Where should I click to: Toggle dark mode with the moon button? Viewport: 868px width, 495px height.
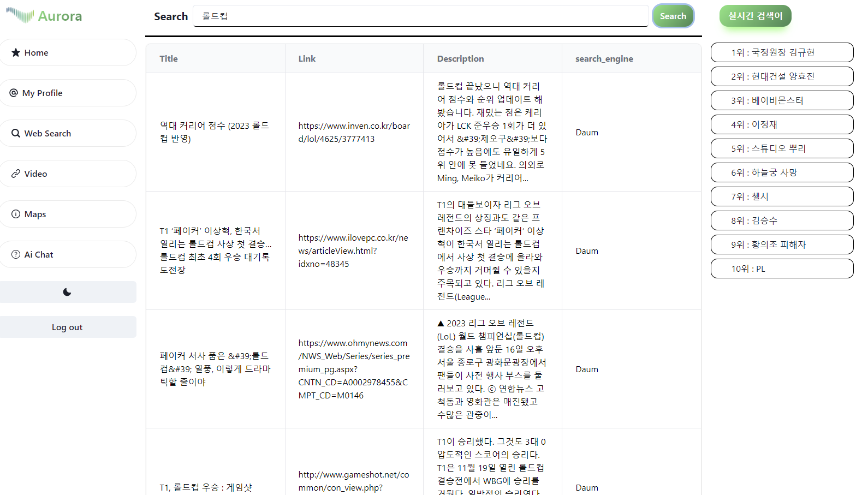coord(67,292)
